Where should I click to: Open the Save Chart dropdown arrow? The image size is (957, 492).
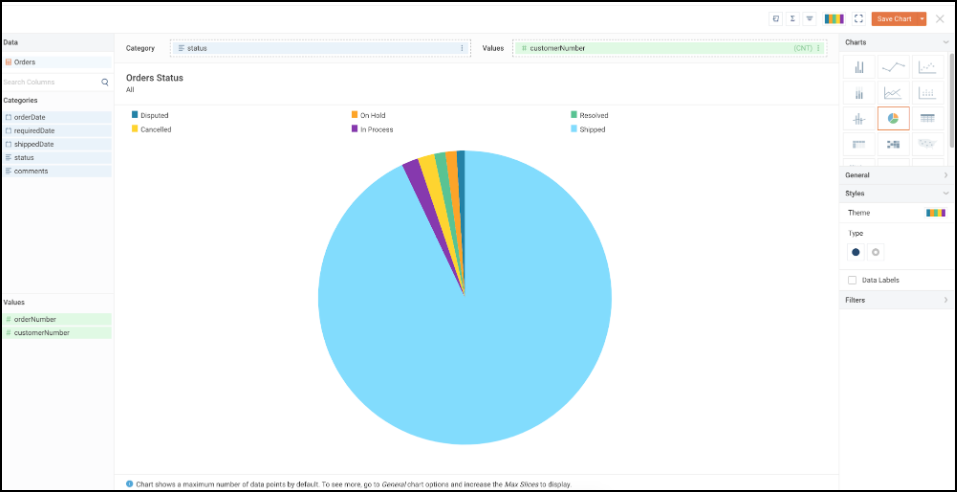(x=922, y=19)
